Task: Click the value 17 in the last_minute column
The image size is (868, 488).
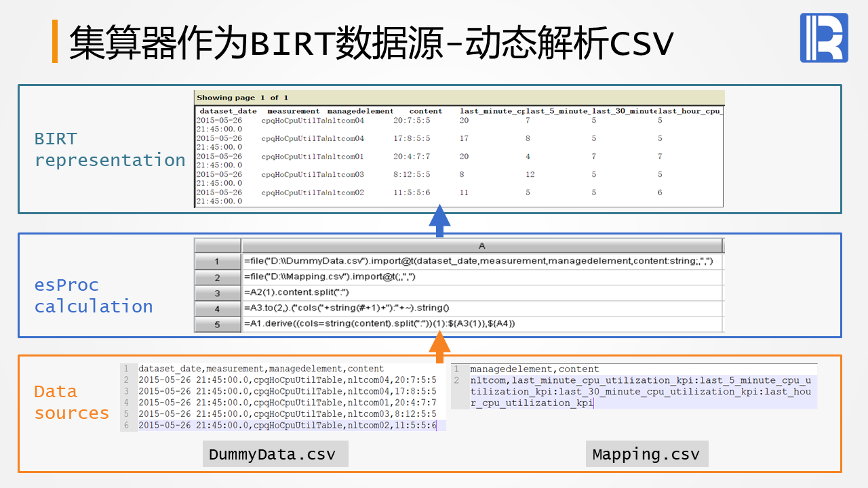Action: [x=464, y=138]
